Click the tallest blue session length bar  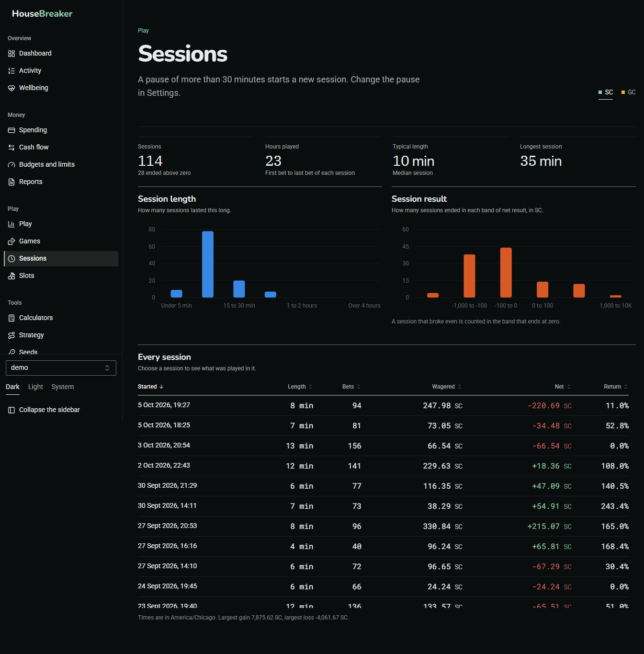[x=208, y=264]
